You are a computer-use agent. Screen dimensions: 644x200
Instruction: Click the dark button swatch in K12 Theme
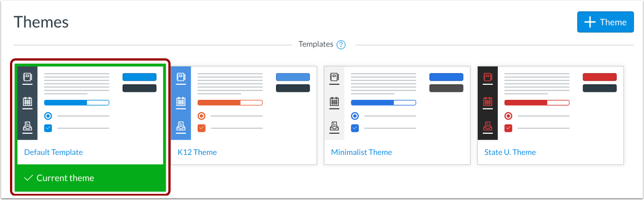293,88
